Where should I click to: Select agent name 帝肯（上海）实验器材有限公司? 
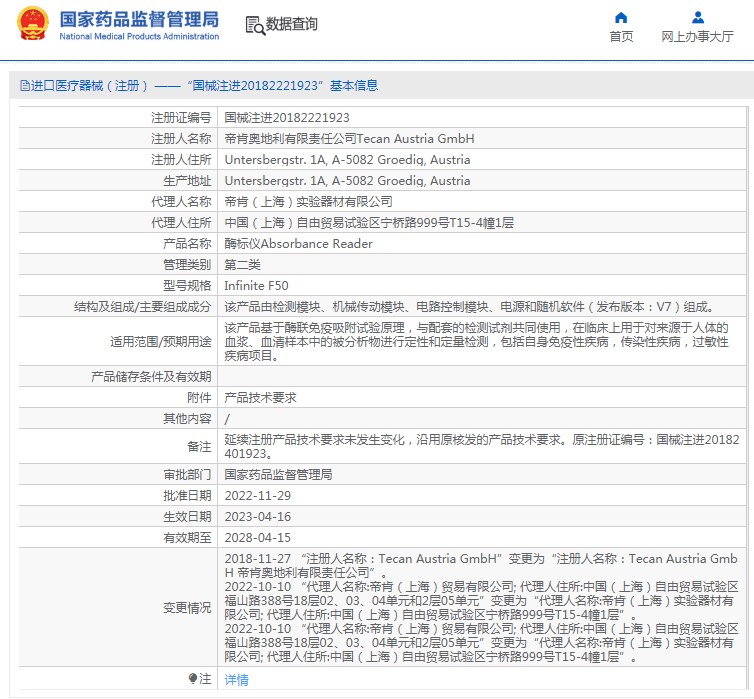pyautogui.click(x=308, y=202)
